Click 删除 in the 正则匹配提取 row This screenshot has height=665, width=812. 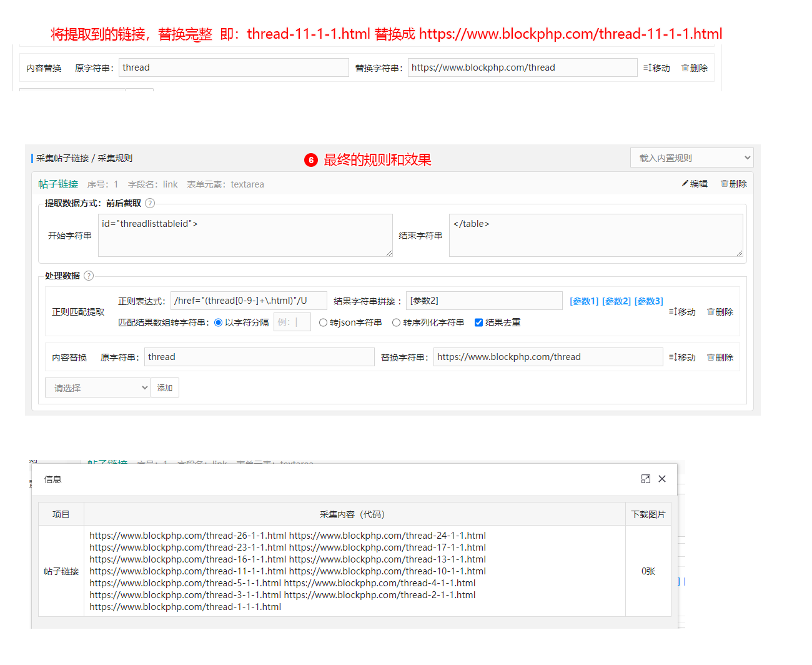[x=720, y=312]
